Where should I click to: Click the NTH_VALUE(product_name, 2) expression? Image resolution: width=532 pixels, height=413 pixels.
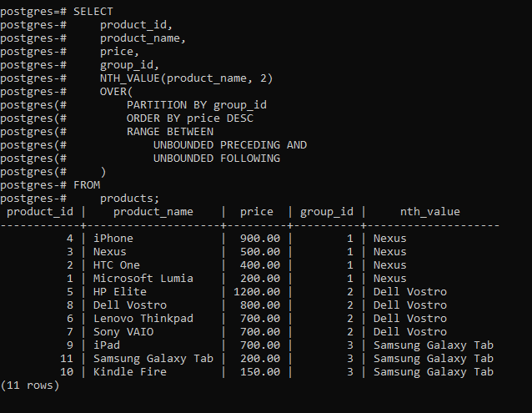click(186, 78)
